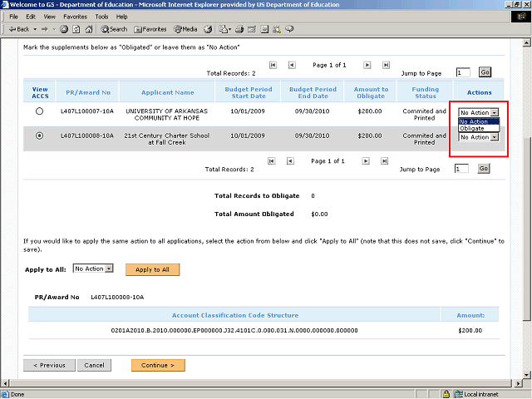Click the bottom Jump to Page field

(461, 168)
